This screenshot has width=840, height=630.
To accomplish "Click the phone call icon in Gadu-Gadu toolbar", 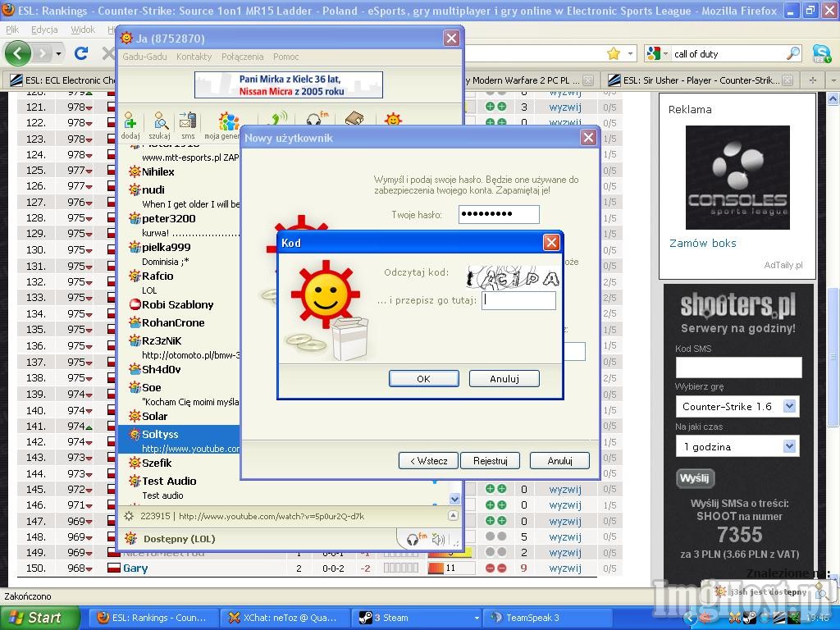I will 278,118.
